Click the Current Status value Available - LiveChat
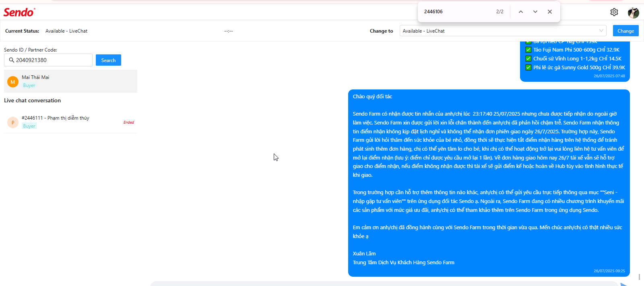Viewport: 644px width, 286px height. pyautogui.click(x=66, y=31)
